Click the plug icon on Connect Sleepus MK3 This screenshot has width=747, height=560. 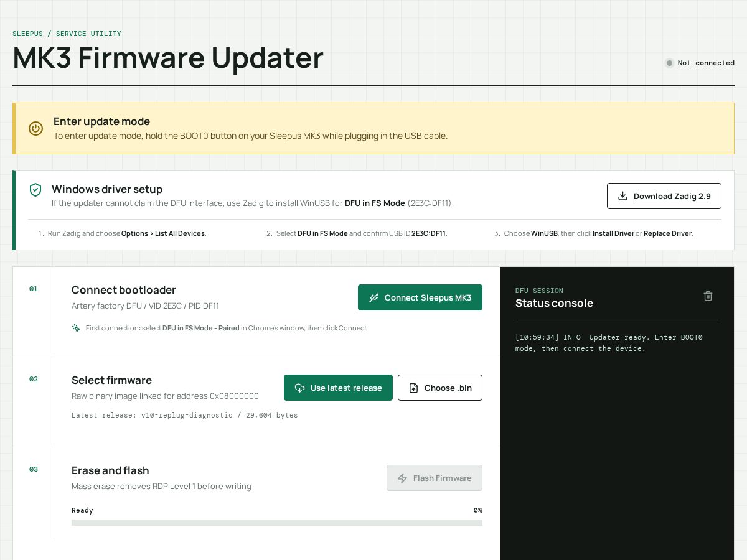pyautogui.click(x=374, y=297)
